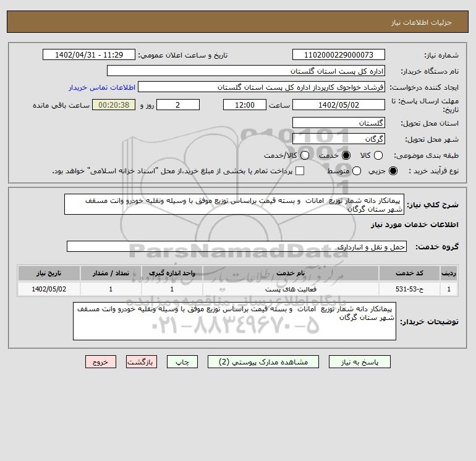
Task: Click the گروه خدمت field
Action: (237, 246)
